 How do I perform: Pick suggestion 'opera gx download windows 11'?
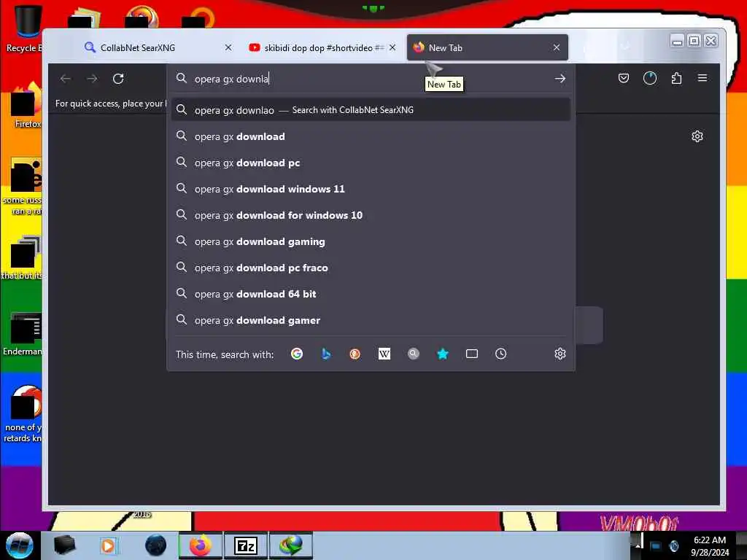pyautogui.click(x=371, y=189)
